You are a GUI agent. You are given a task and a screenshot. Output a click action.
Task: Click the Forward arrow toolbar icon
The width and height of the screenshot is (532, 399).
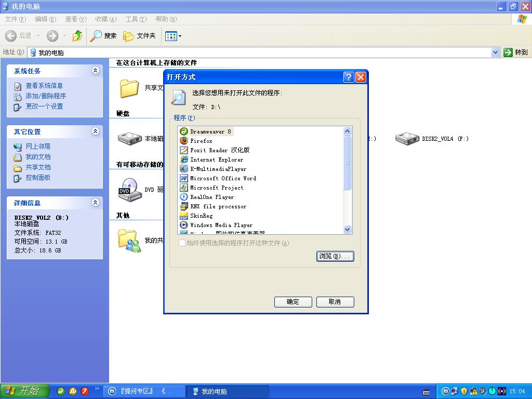(52, 36)
